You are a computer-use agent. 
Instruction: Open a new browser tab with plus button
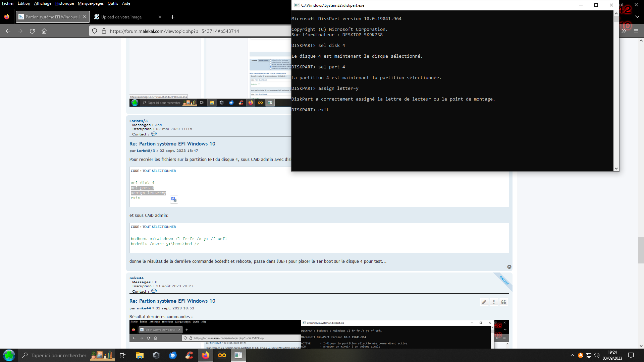tap(172, 17)
